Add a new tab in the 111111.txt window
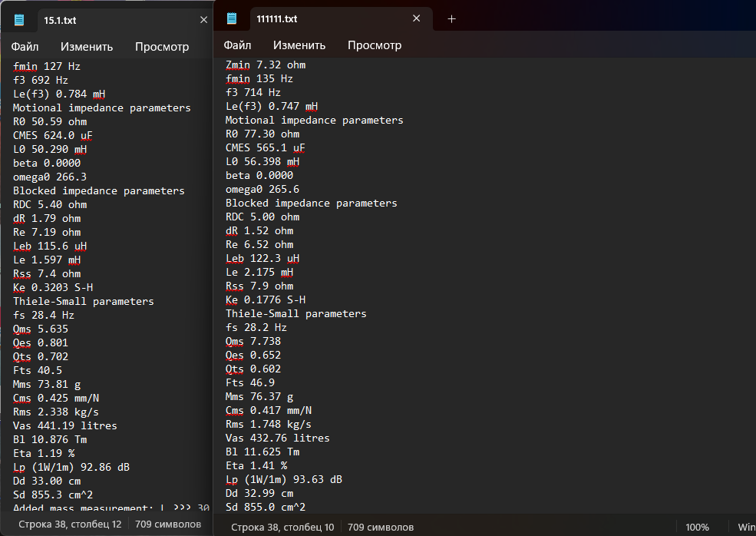The image size is (756, 536). tap(451, 19)
